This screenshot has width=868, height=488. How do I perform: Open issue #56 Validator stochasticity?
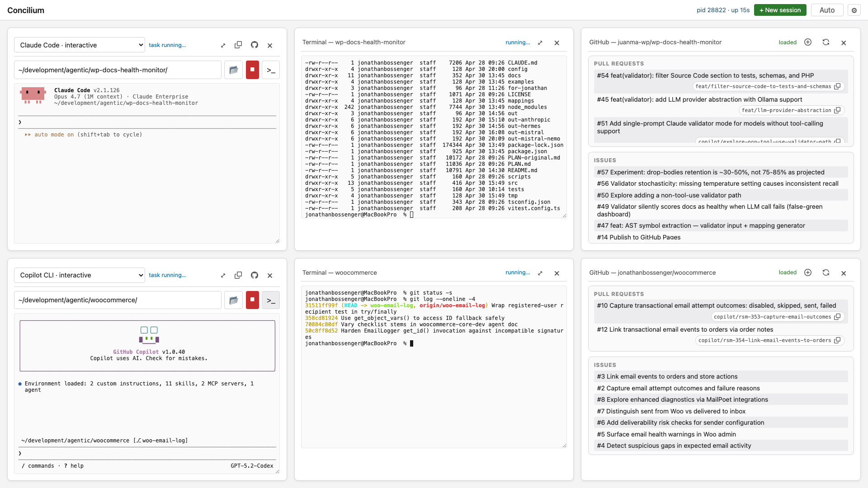(x=721, y=183)
